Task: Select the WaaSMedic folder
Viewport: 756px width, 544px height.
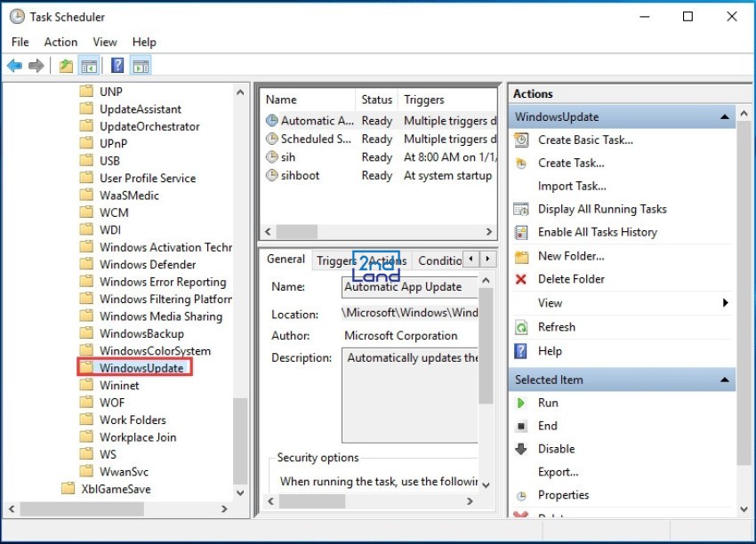Action: click(x=129, y=196)
